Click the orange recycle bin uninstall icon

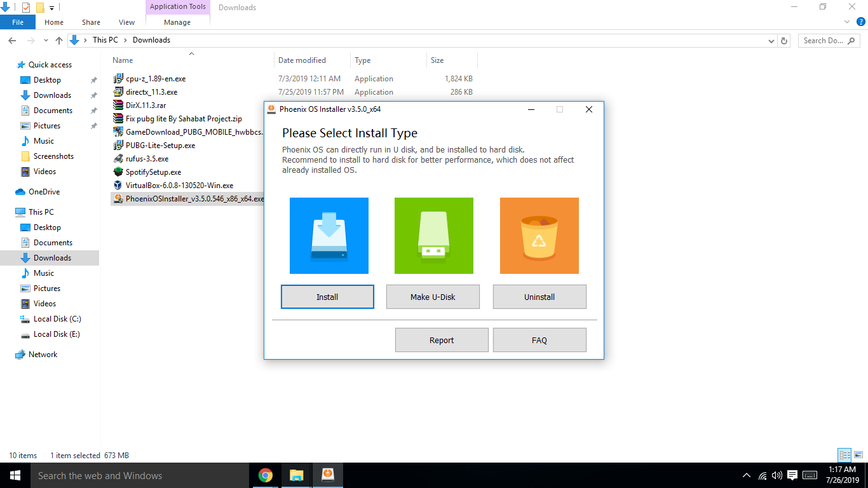[539, 236]
